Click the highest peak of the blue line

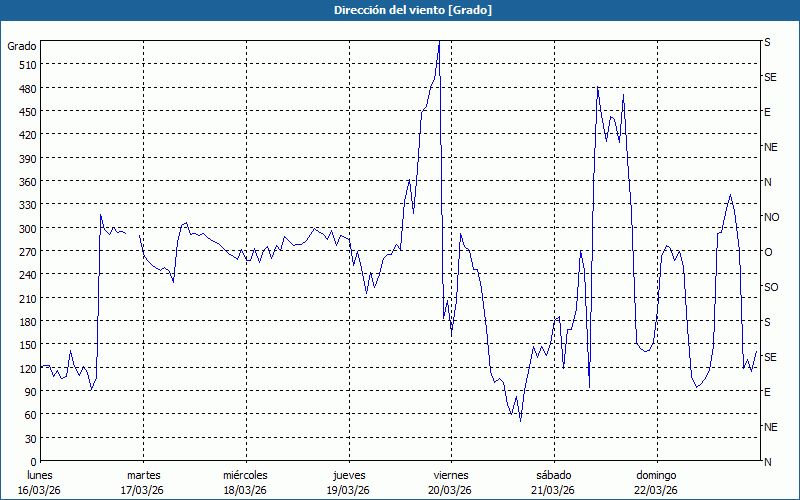[x=439, y=43]
